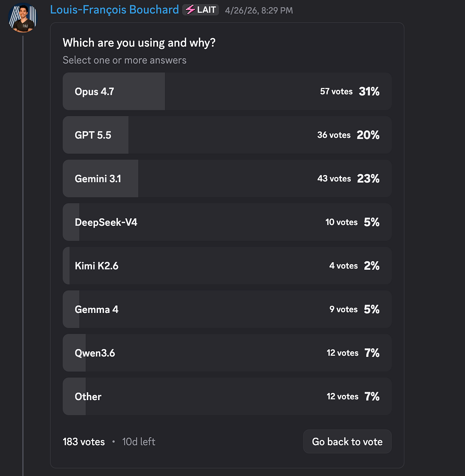Click the lightning bolt icon in LAIT tag
Image resolution: width=465 pixels, height=476 pixels.
tap(190, 10)
